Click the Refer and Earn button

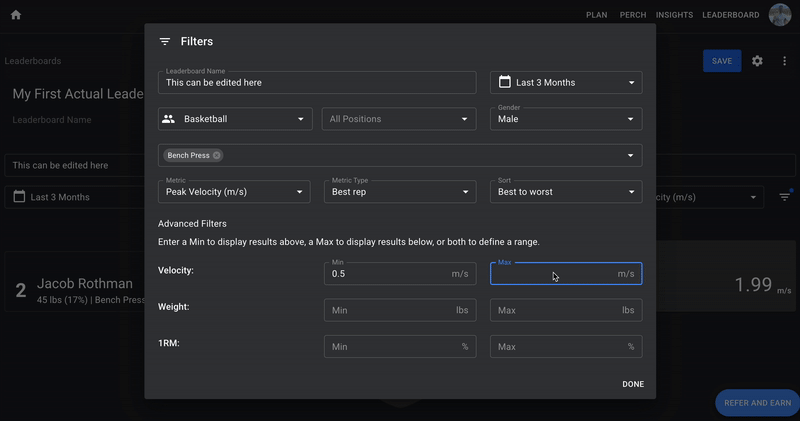pyautogui.click(x=757, y=403)
